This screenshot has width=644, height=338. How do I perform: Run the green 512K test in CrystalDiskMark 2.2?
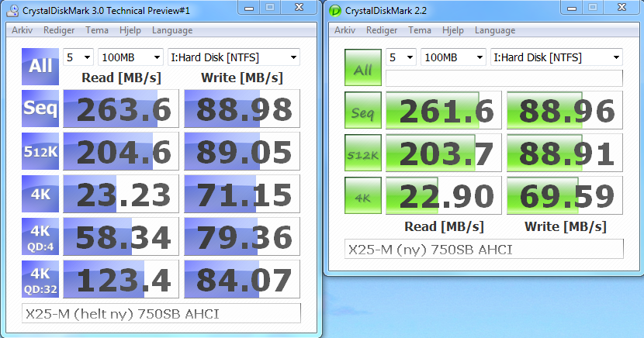coord(363,153)
